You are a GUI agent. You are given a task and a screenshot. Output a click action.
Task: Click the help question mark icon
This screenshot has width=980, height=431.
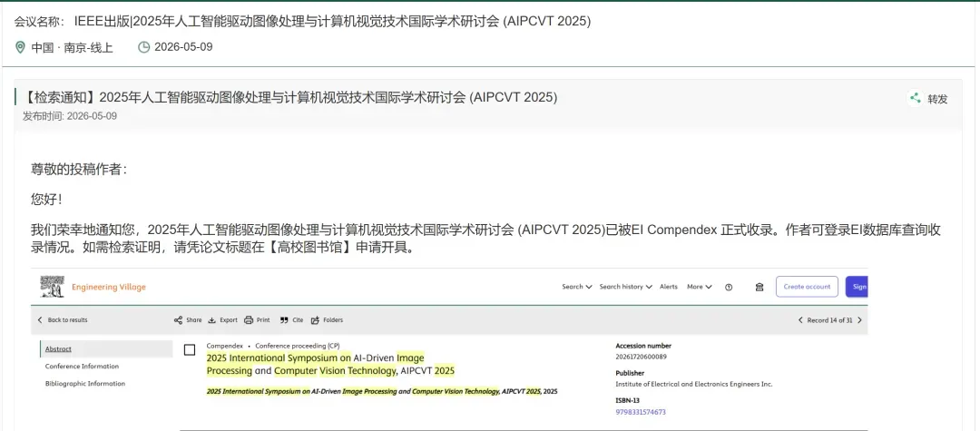tap(729, 288)
